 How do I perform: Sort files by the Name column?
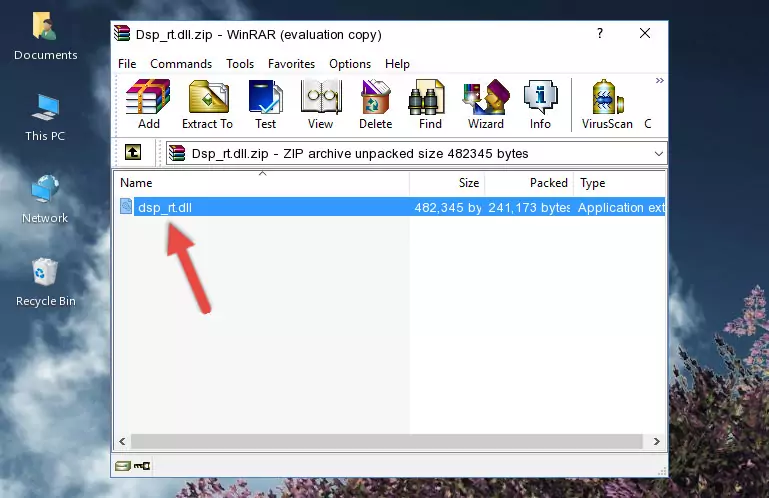coord(262,183)
